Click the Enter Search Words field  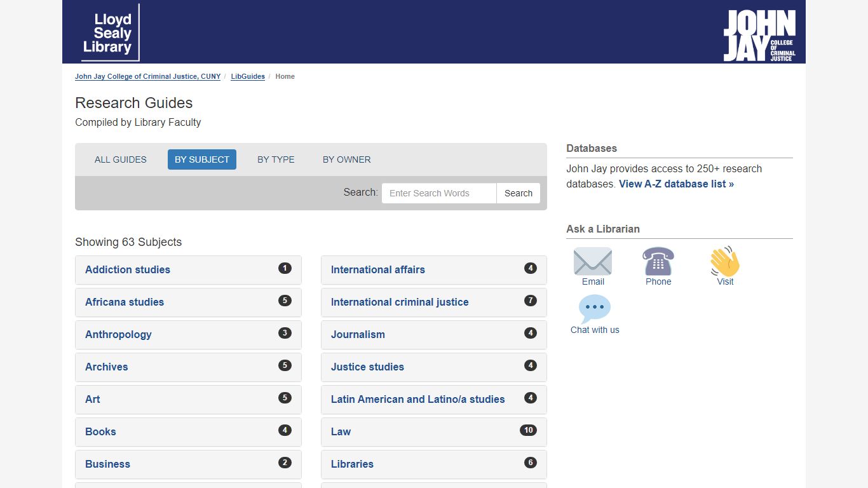click(x=439, y=193)
